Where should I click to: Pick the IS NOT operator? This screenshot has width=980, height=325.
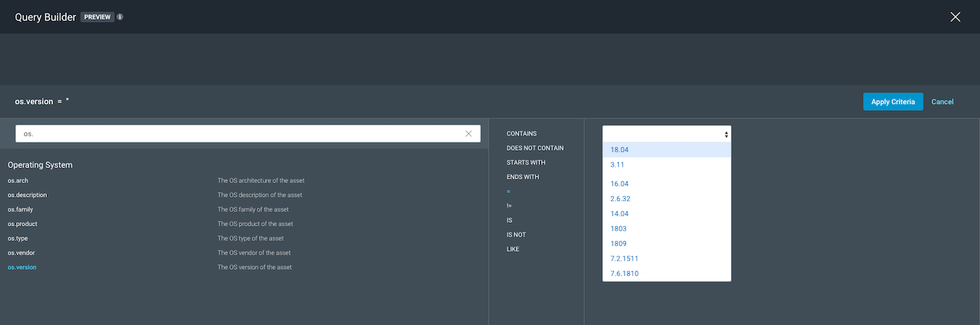pyautogui.click(x=516, y=235)
